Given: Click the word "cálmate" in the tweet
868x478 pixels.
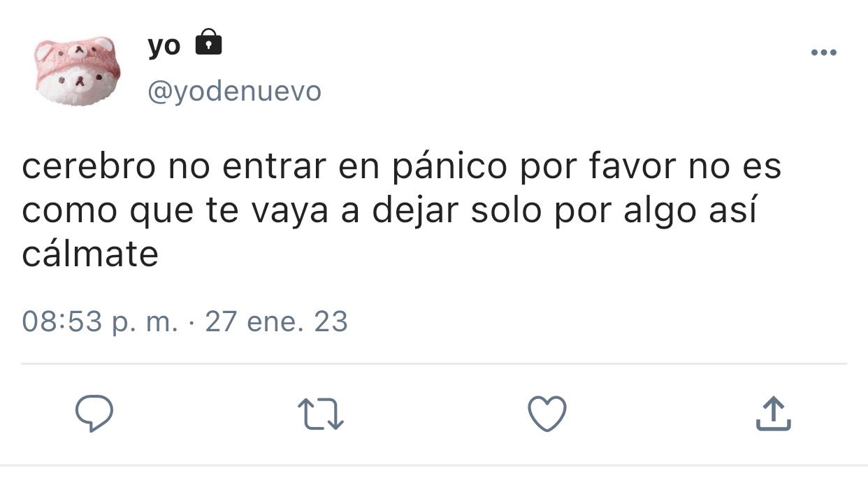Looking at the screenshot, I should pyautogui.click(x=91, y=255).
